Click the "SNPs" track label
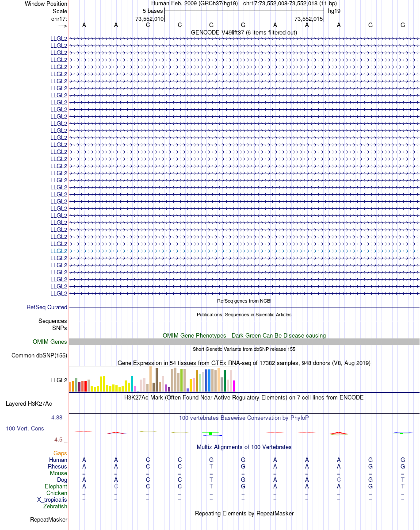The image size is (420, 530). (60, 328)
